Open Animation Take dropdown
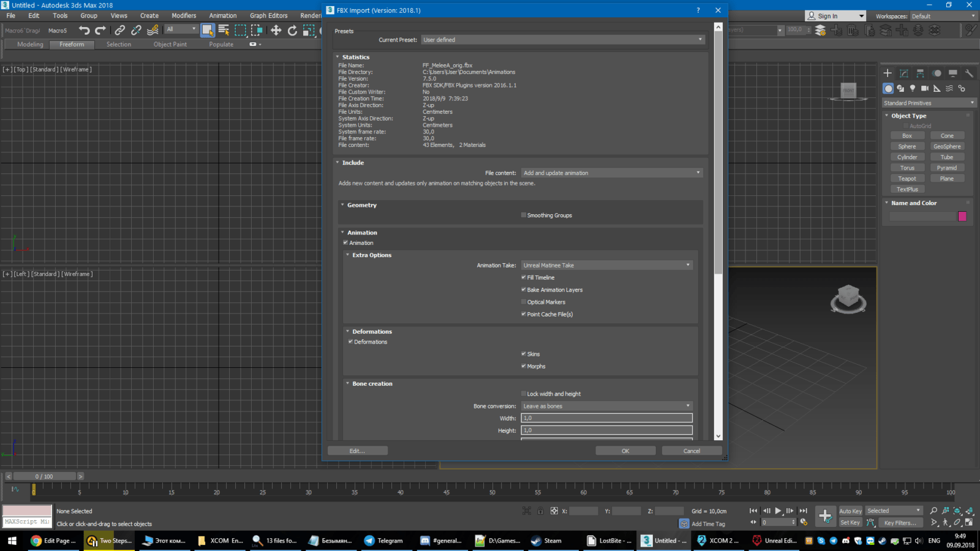Screen dimensions: 980x551 607,265
